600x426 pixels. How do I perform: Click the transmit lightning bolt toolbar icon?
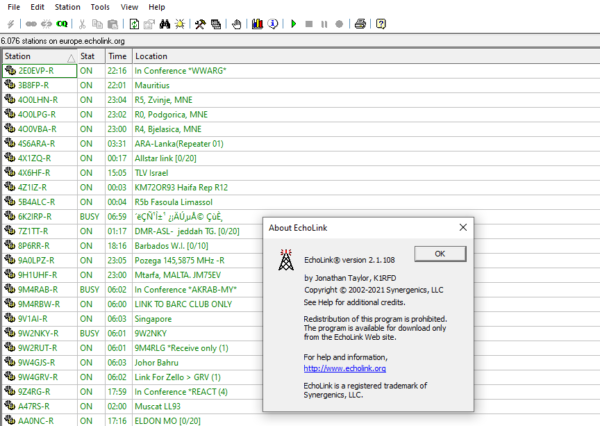11,24
